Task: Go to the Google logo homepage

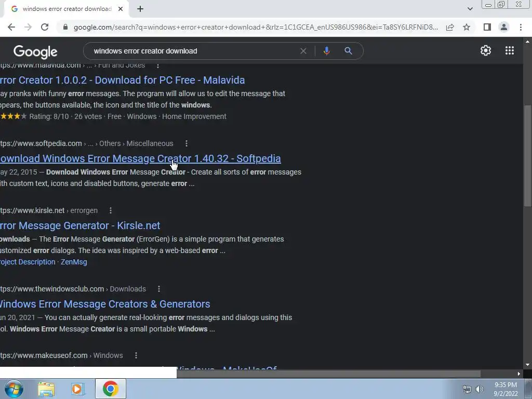Action: click(35, 51)
